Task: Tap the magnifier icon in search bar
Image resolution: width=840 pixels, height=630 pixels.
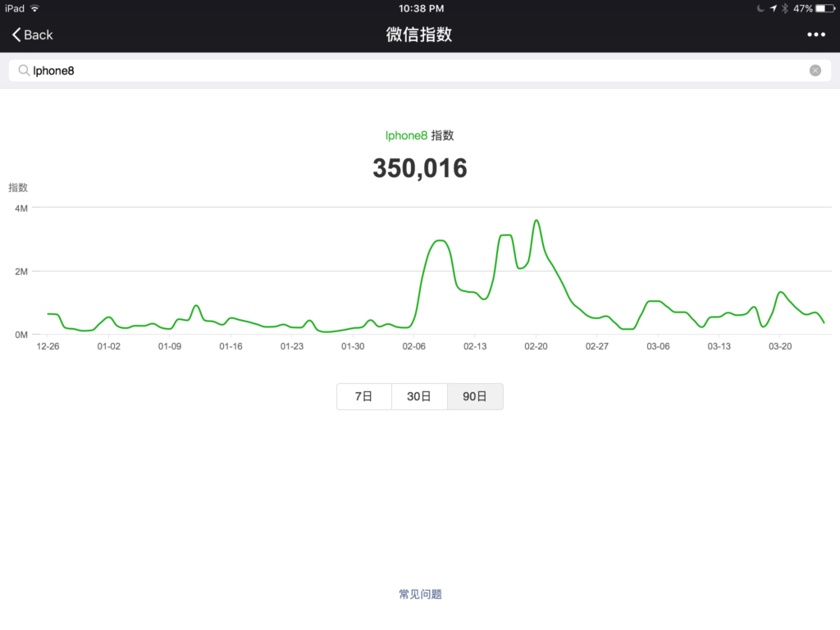Action: point(24,71)
